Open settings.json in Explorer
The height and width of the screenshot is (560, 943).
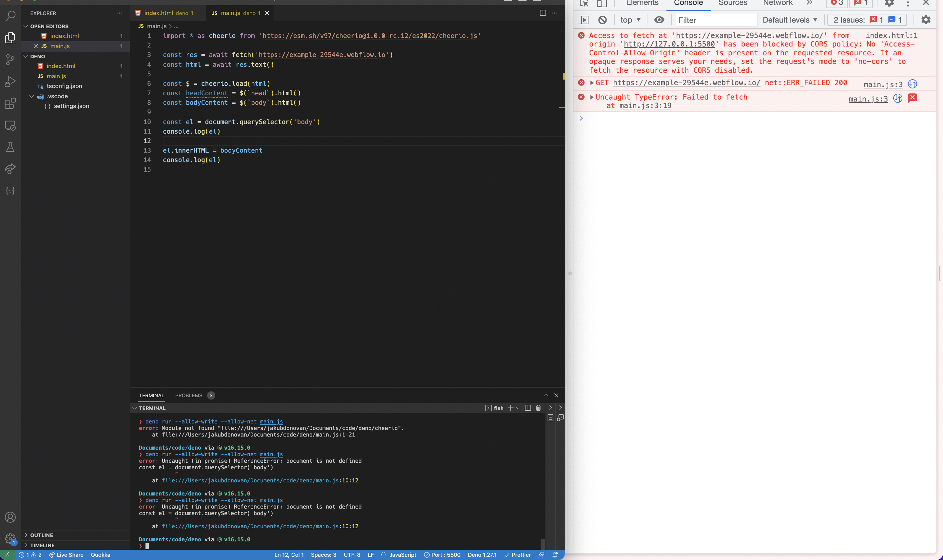click(x=71, y=106)
